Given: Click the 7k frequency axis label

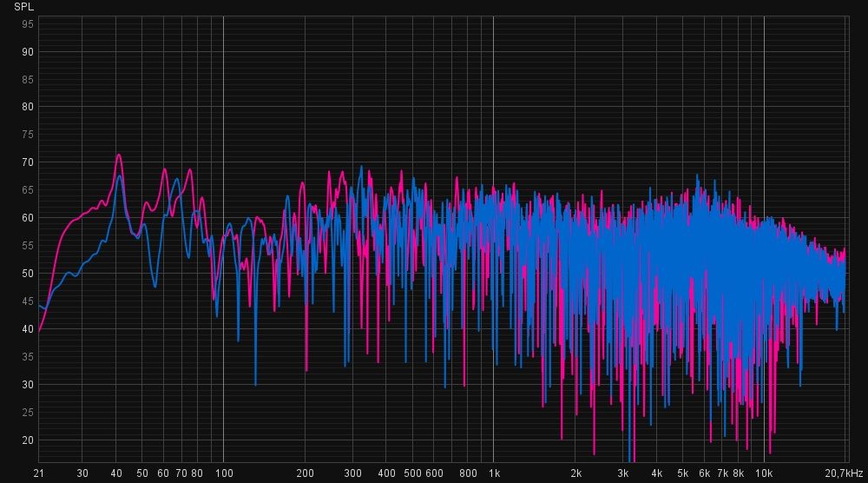Looking at the screenshot, I should pos(722,473).
